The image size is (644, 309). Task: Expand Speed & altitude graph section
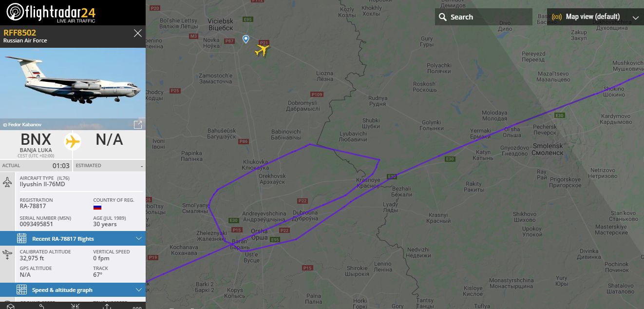(73, 290)
